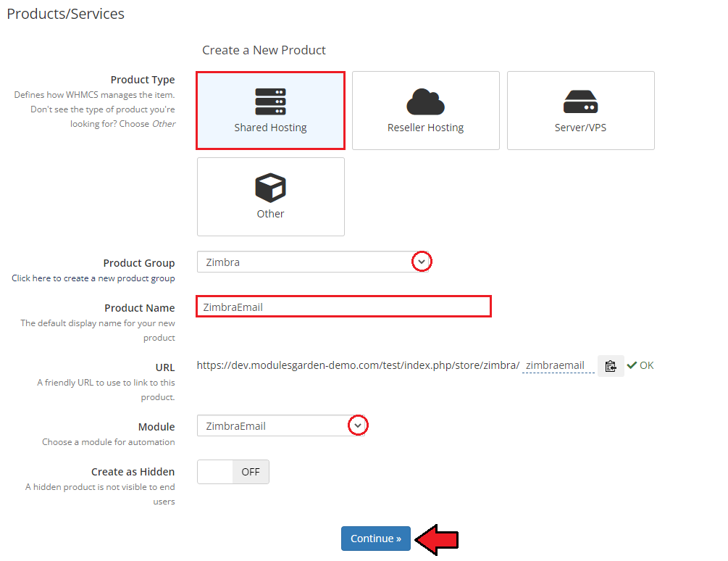Image resolution: width=728 pixels, height=561 pixels.
Task: Follow the create new product group link
Action: point(93,278)
